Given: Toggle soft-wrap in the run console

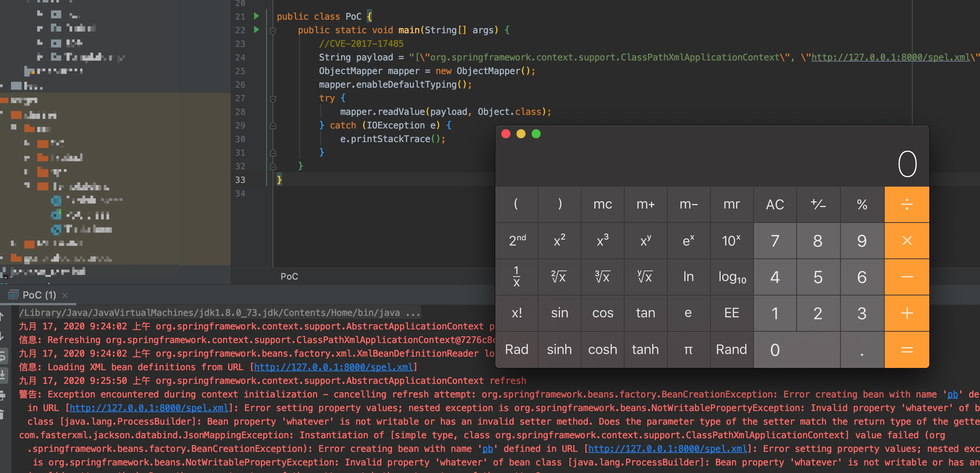Looking at the screenshot, I should pyautogui.click(x=2, y=356).
